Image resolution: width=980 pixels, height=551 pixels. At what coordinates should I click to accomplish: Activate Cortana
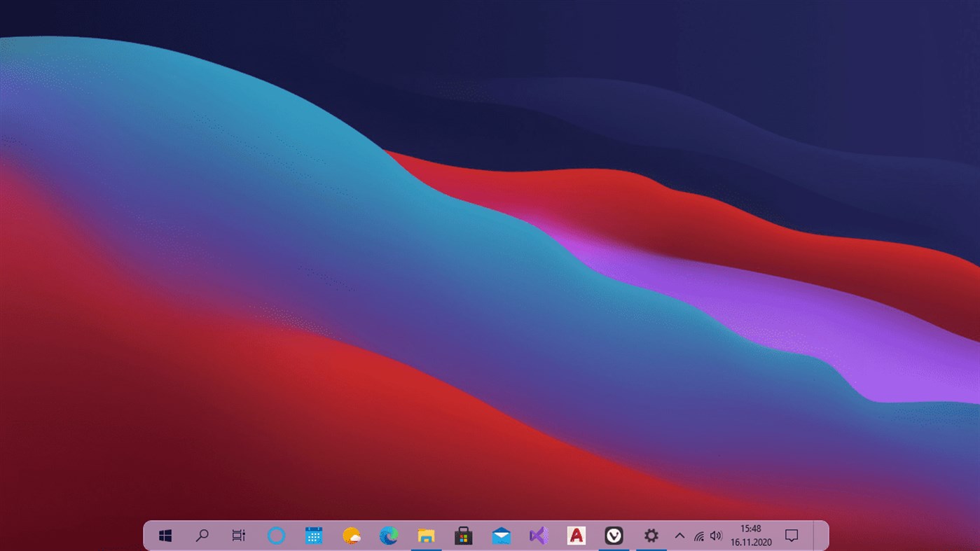(x=276, y=535)
